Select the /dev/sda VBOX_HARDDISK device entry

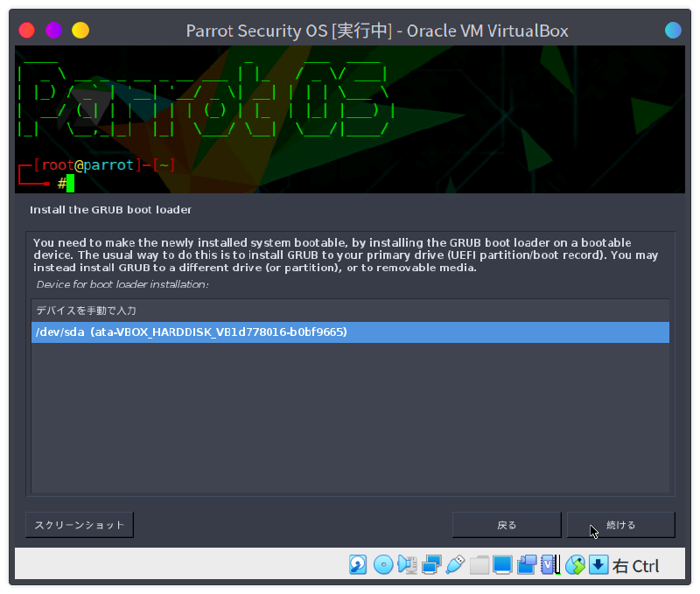coord(350,332)
